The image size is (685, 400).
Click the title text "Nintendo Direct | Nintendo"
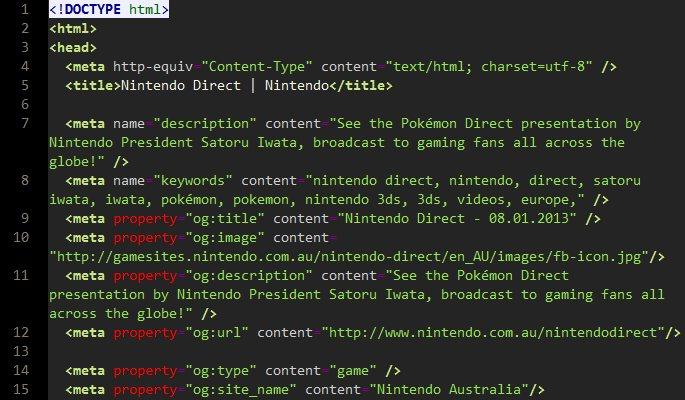(224, 86)
